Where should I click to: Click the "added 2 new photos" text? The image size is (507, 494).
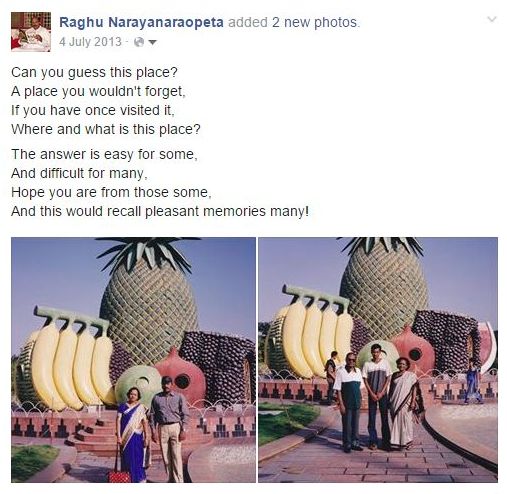[294, 22]
